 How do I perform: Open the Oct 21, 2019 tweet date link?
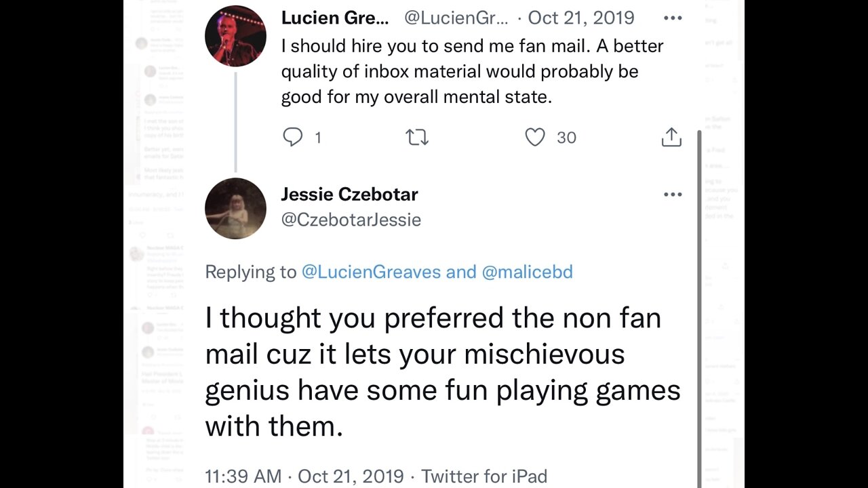[580, 18]
